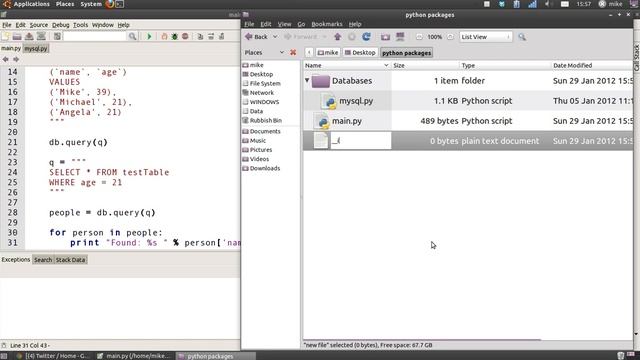Click the new file rename text field
This screenshot has height=360, width=640.
pos(360,141)
